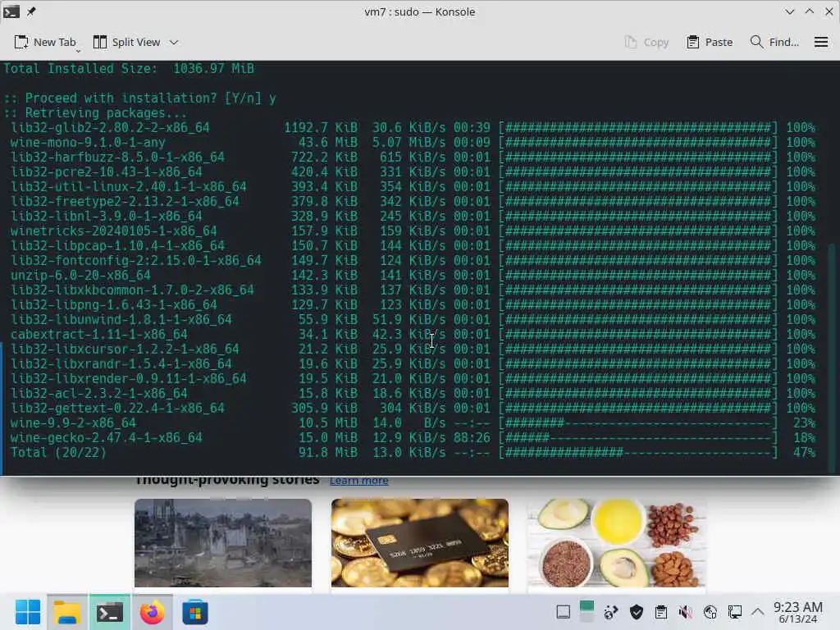Launch Firefox from the taskbar

pos(152,612)
